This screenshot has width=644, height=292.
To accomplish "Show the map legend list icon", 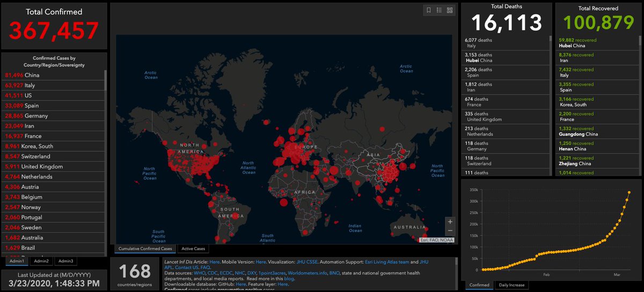I will [x=439, y=10].
